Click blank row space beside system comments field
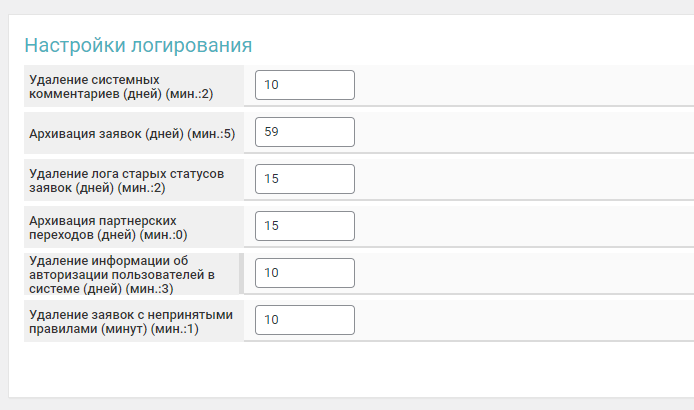The width and height of the screenshot is (694, 410). pos(520,85)
